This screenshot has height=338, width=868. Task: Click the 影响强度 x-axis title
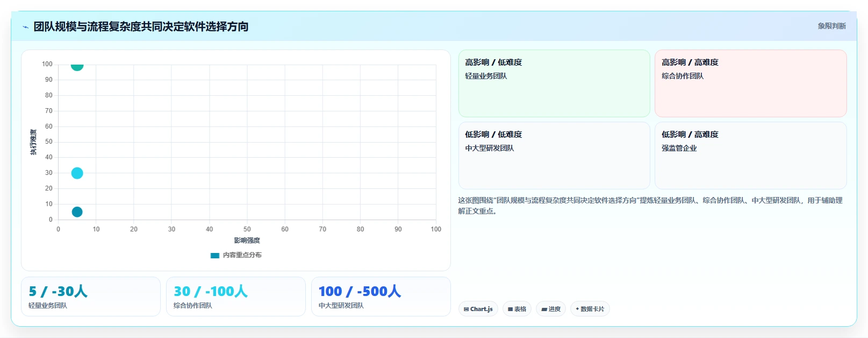247,241
